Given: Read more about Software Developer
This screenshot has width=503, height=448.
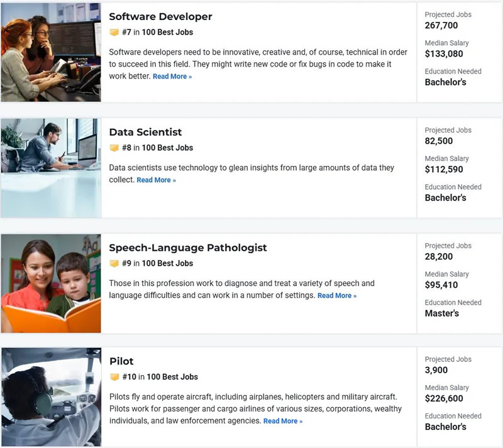Looking at the screenshot, I should 172,77.
